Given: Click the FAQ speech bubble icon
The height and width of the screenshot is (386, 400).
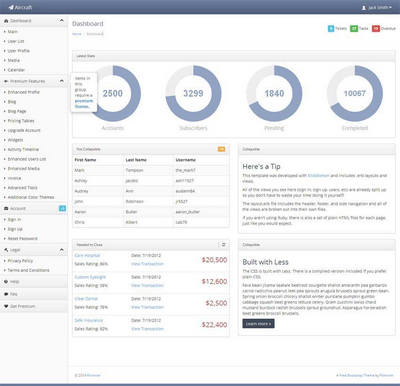Looking at the screenshot, I should click(6, 294).
